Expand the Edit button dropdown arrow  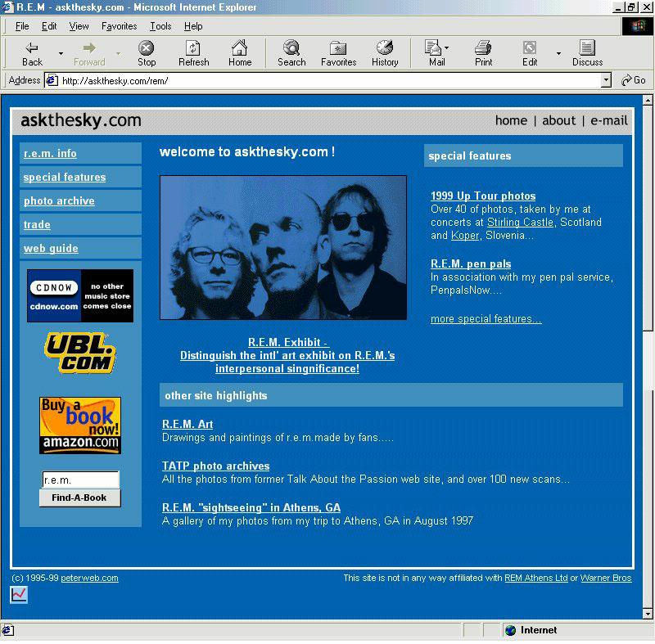[x=558, y=53]
